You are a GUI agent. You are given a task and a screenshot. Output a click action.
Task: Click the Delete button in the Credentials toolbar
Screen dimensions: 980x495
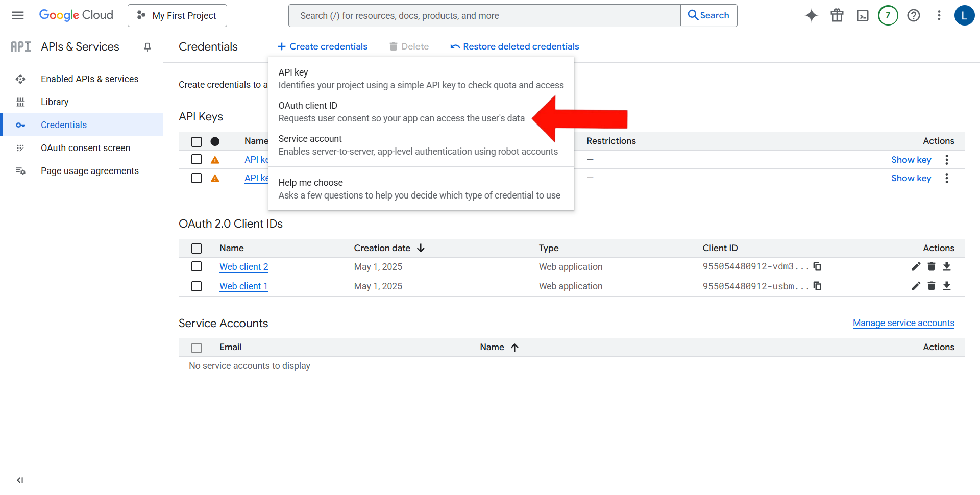409,46
